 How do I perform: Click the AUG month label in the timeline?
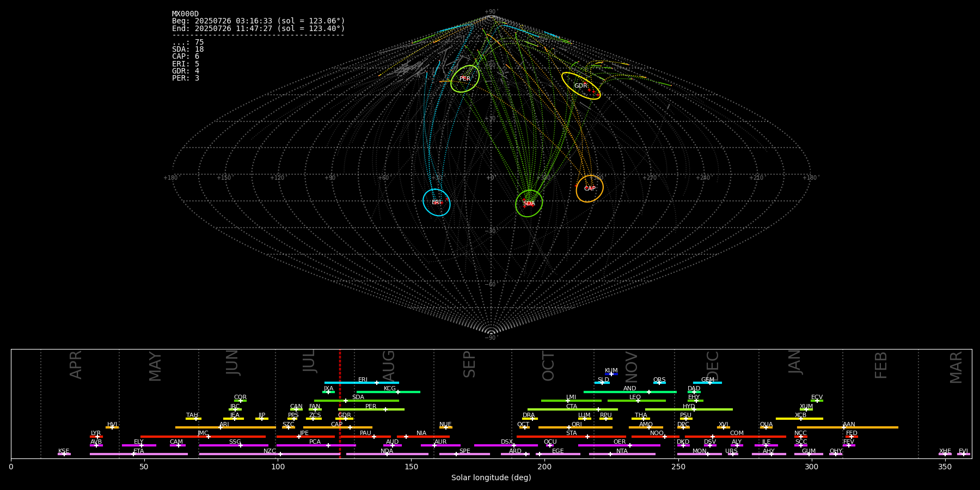(389, 366)
